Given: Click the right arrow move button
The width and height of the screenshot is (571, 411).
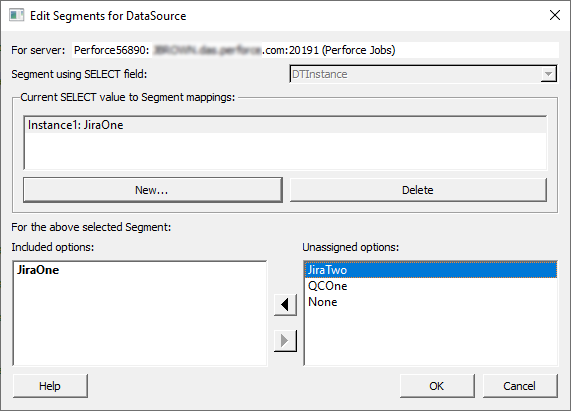Looking at the screenshot, I should click(x=285, y=341).
